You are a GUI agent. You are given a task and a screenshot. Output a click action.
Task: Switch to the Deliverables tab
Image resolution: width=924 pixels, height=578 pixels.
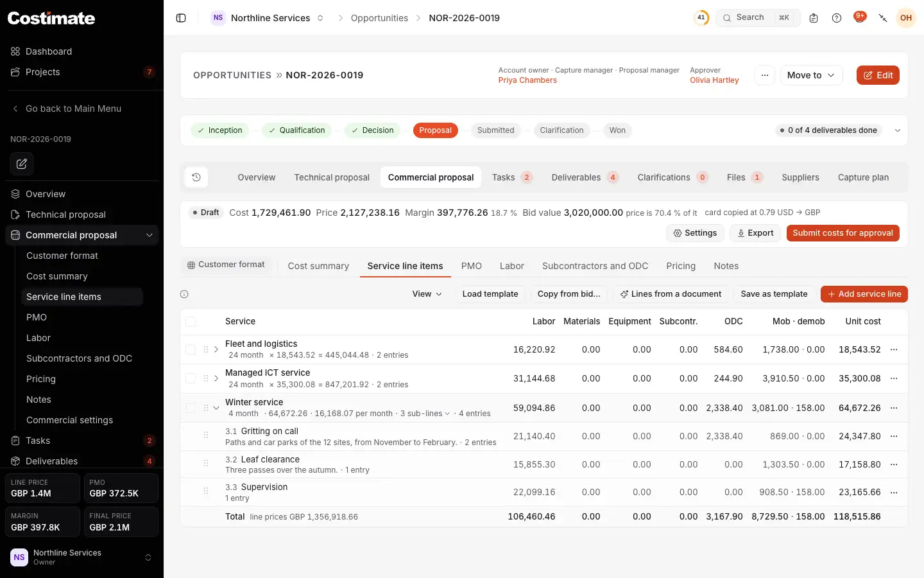584,177
